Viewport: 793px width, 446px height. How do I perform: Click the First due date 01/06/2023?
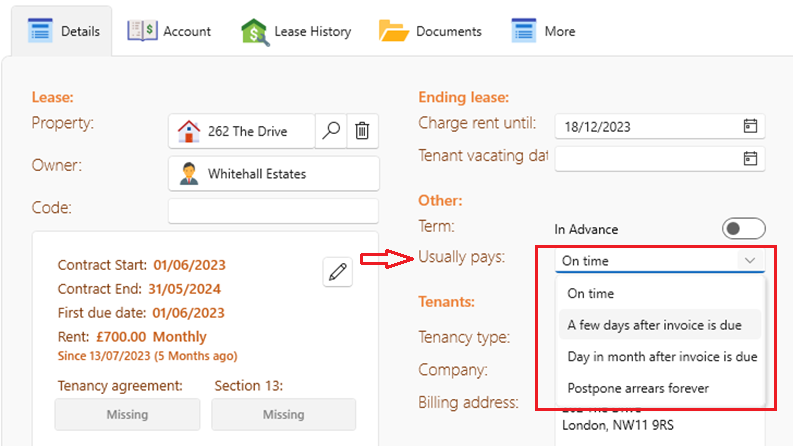click(189, 313)
